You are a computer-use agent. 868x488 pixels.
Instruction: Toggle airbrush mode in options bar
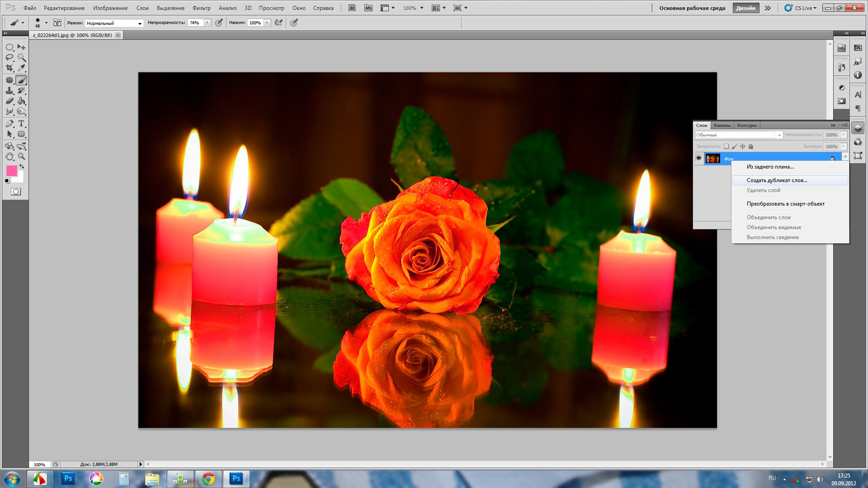click(x=279, y=23)
